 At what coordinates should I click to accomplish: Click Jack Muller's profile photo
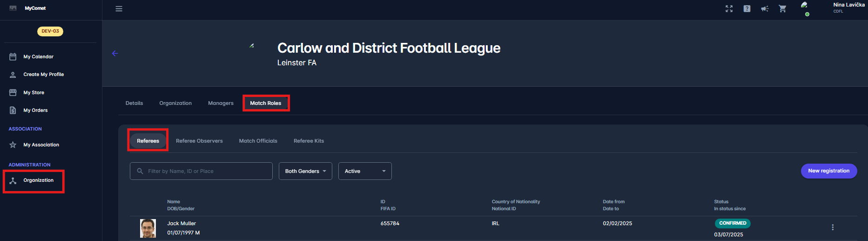148,228
